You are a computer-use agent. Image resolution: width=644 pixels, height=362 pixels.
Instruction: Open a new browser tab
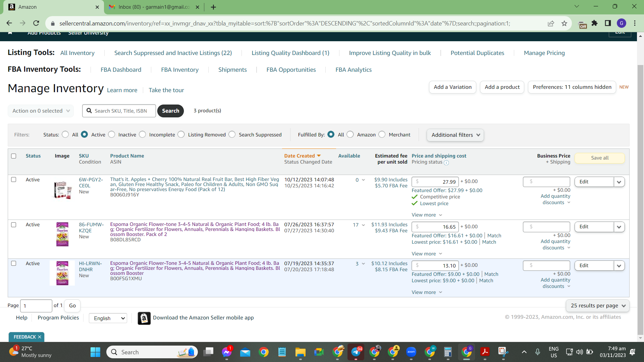click(x=213, y=7)
